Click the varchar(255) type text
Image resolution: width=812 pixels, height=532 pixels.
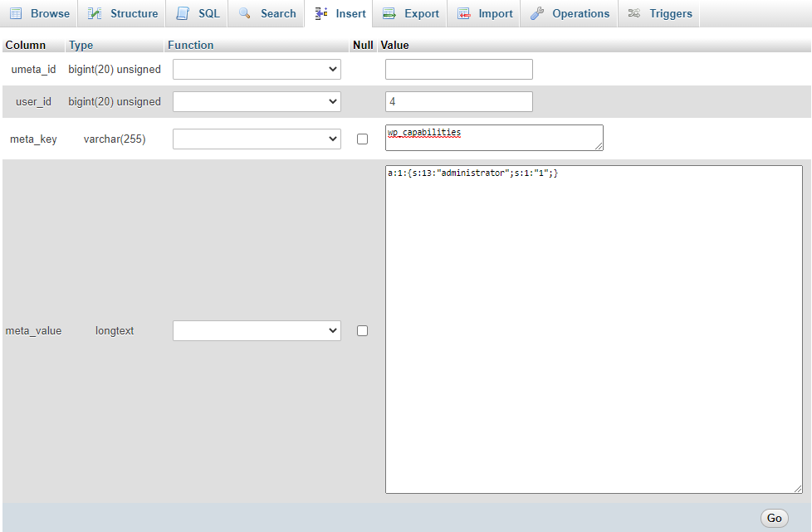115,139
